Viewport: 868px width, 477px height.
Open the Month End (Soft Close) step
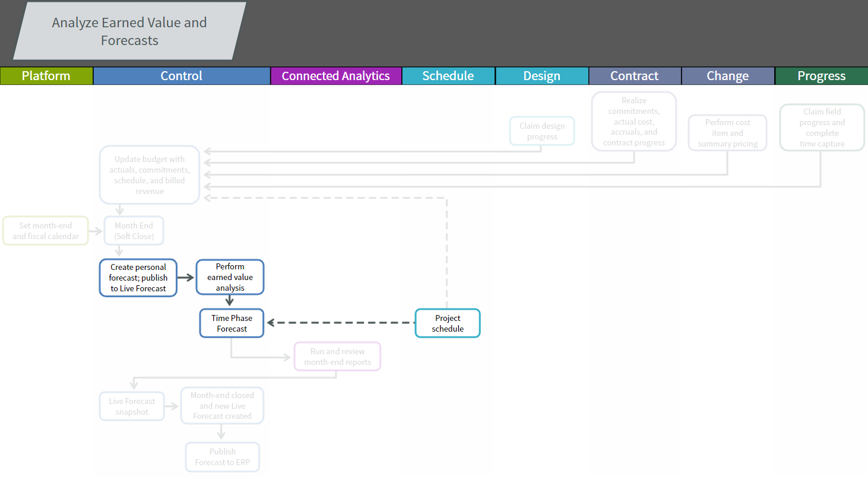point(134,231)
